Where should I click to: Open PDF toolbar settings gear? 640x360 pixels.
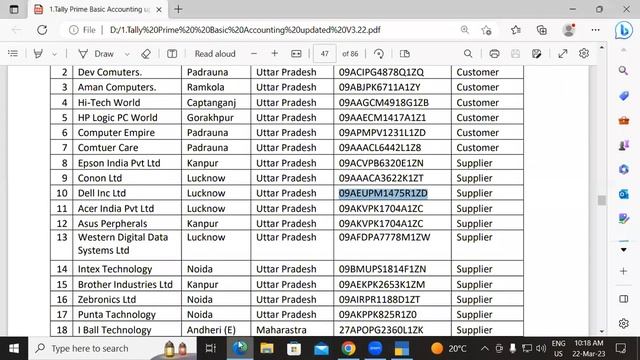(x=584, y=53)
